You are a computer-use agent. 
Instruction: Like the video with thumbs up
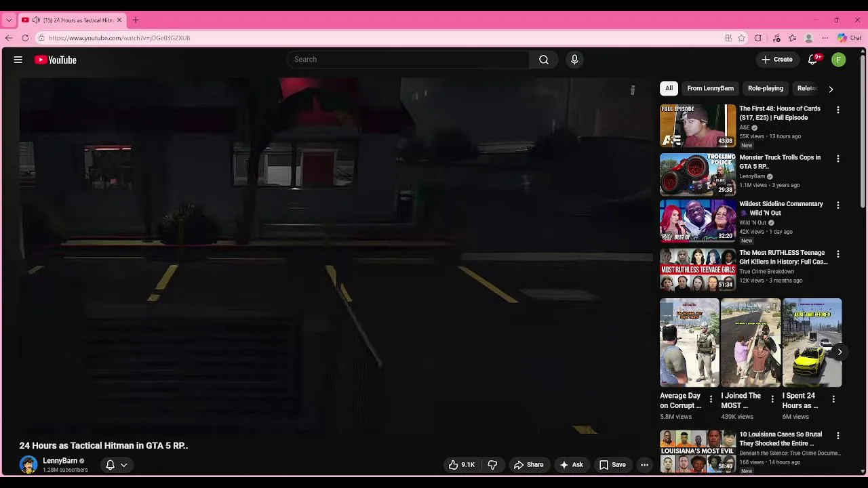pos(461,465)
